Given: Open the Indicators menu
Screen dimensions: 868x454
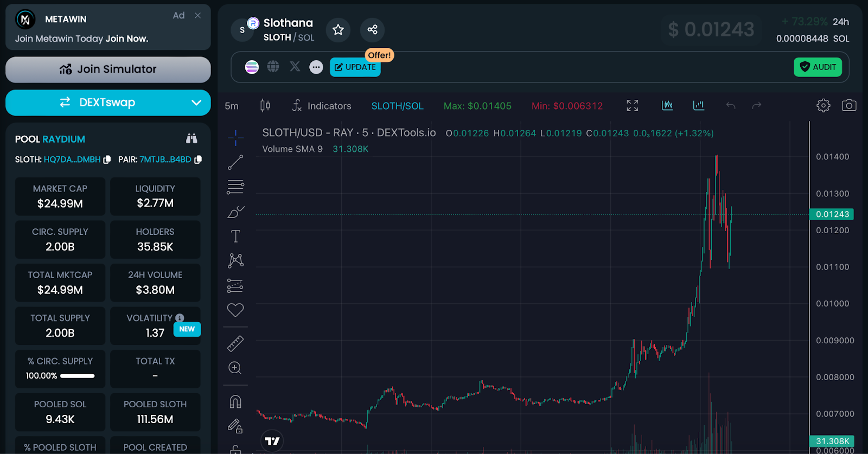Looking at the screenshot, I should (x=322, y=106).
